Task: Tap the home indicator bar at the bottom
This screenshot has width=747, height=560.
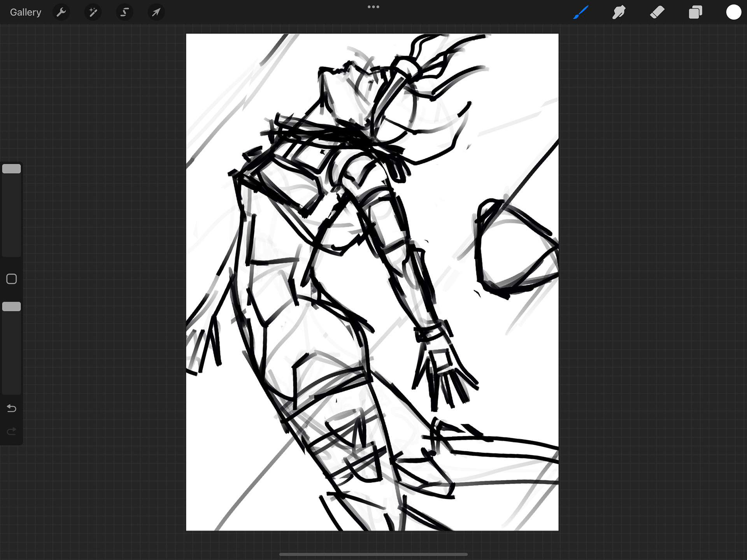Action: click(373, 554)
